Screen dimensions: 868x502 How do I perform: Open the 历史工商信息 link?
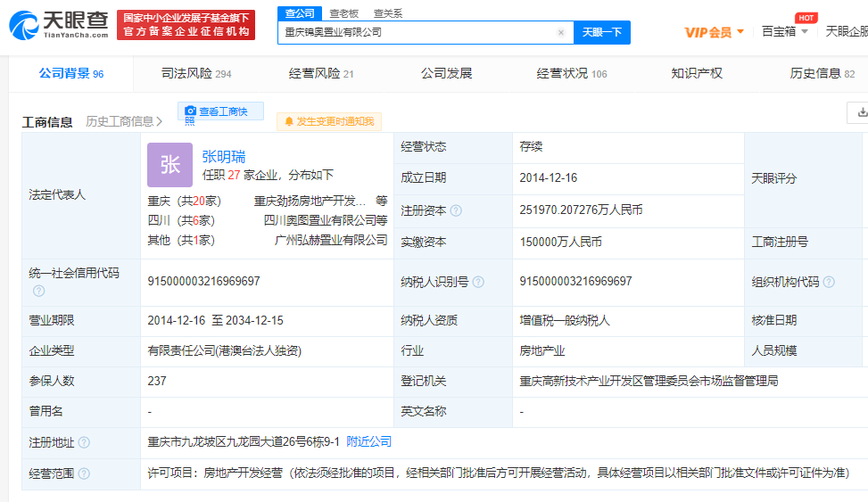click(124, 122)
